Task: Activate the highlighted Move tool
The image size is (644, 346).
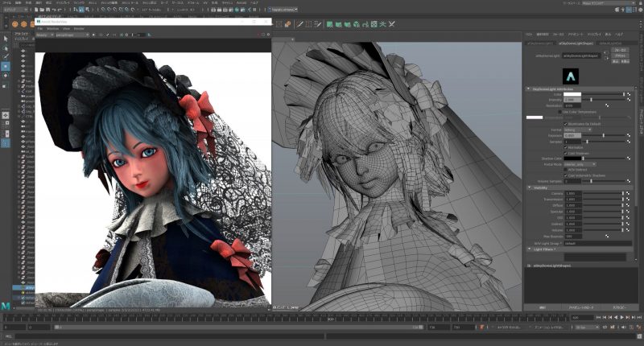Action: point(6,66)
